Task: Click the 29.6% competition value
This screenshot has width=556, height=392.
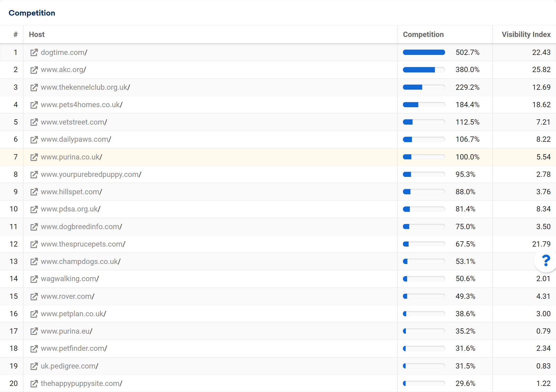Action: point(465,383)
